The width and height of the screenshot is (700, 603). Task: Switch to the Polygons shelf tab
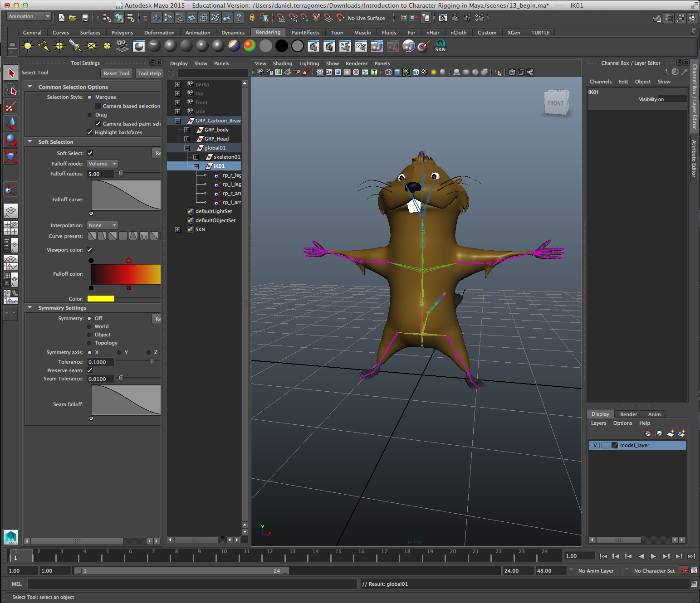[122, 32]
